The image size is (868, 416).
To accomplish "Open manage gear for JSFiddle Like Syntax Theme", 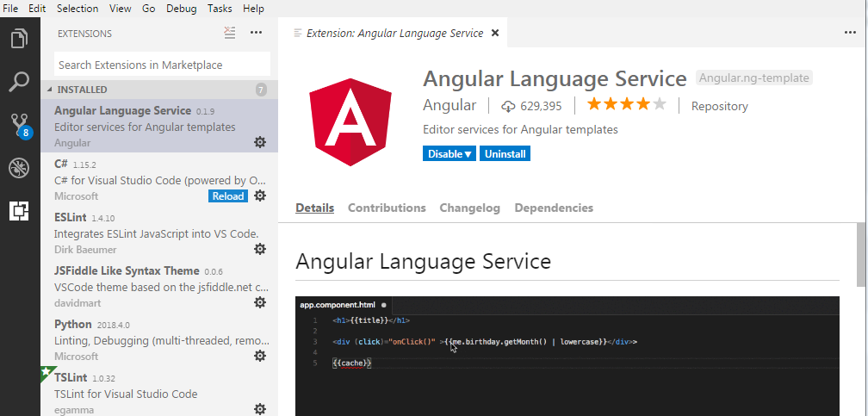I will [x=260, y=302].
